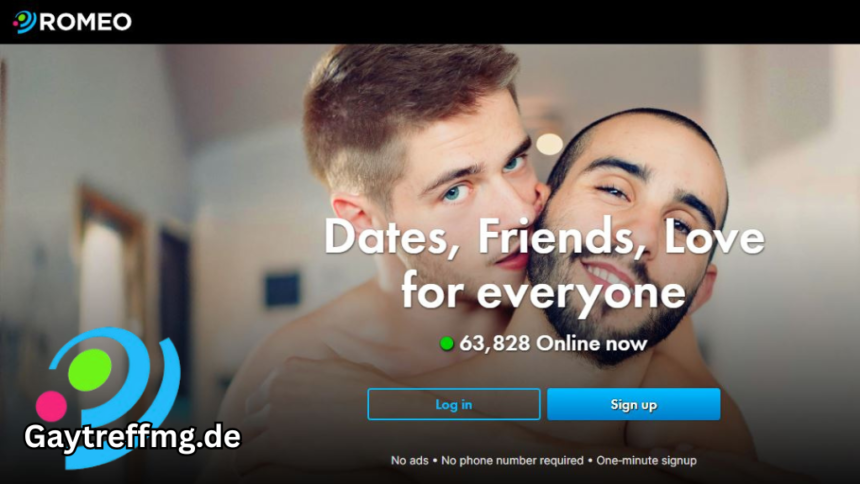Click the glowing ceiling light in the photo
The height and width of the screenshot is (484, 860).
coord(549,144)
